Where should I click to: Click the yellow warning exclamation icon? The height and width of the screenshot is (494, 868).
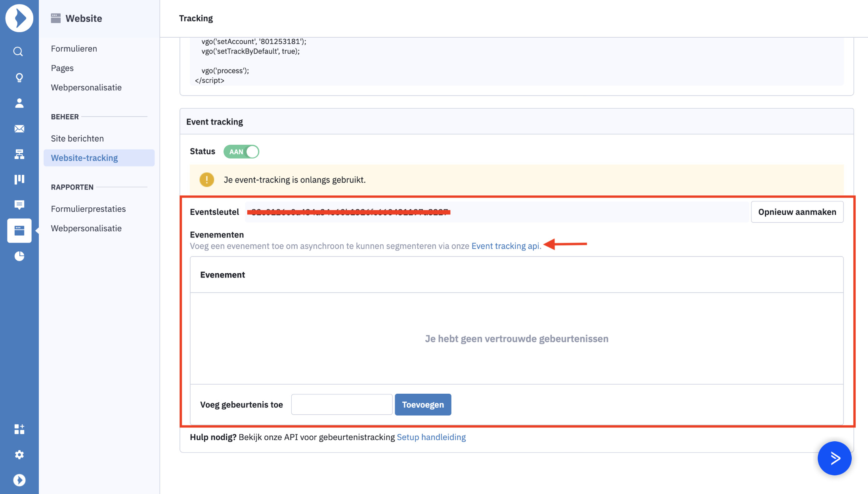(x=206, y=180)
